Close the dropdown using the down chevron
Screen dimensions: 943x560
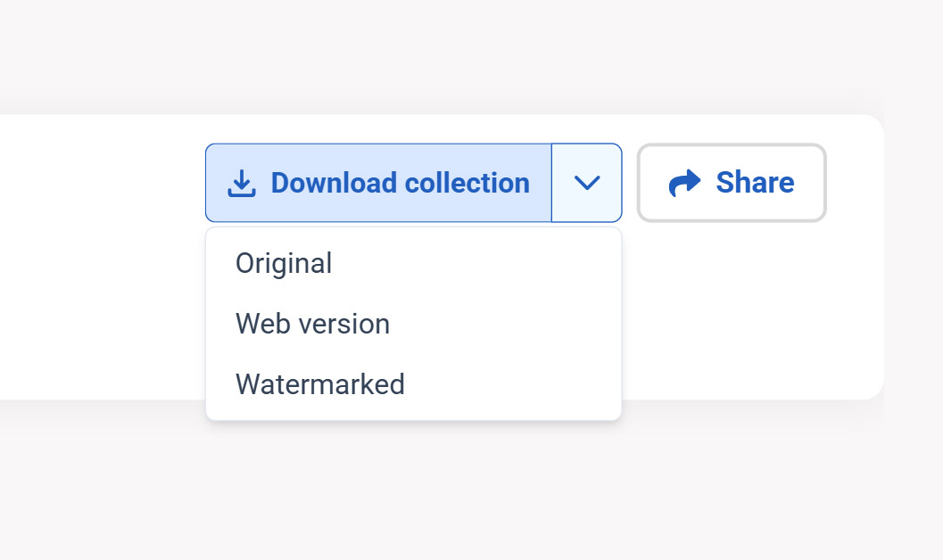[x=587, y=183]
